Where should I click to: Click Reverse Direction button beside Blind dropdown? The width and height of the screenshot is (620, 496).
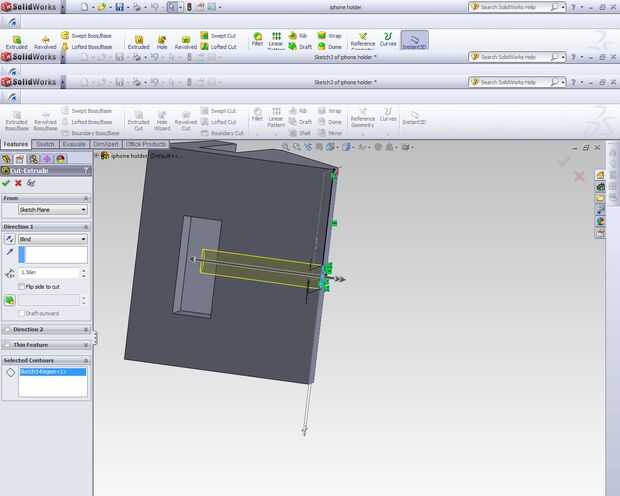click(10, 239)
